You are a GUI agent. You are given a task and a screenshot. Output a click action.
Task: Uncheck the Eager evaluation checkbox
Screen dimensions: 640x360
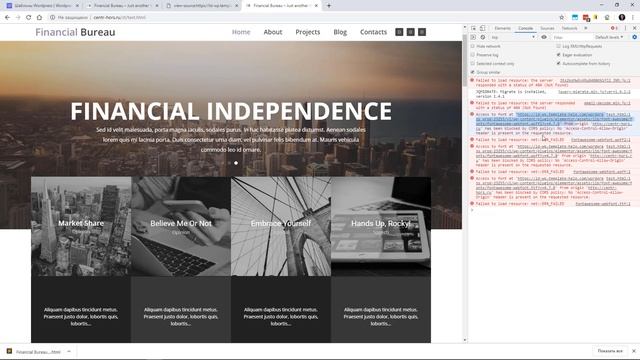pyautogui.click(x=558, y=55)
